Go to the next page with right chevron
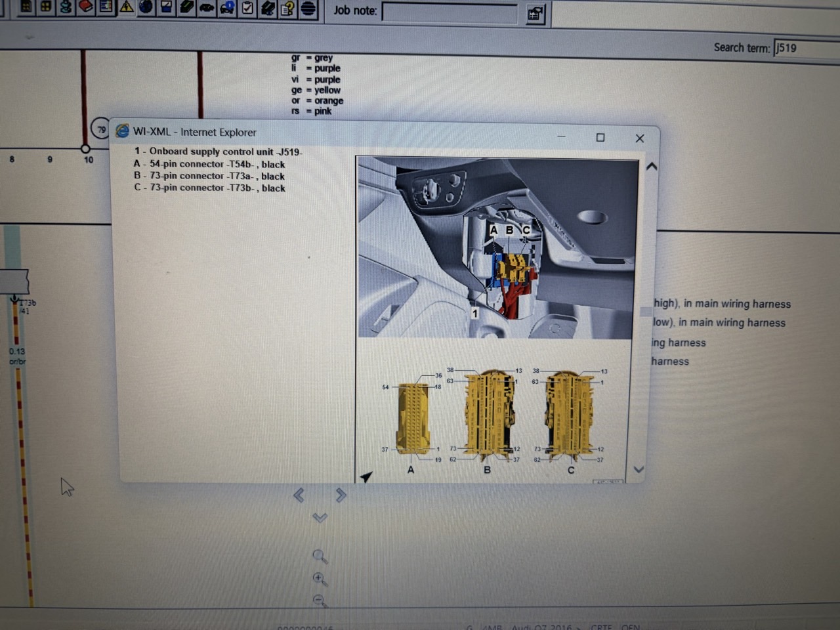The height and width of the screenshot is (630, 840). pyautogui.click(x=341, y=495)
